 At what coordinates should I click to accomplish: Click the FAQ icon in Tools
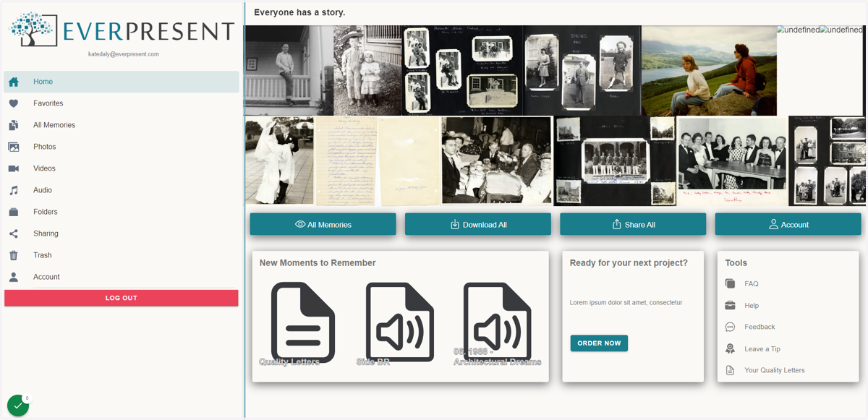(x=730, y=284)
